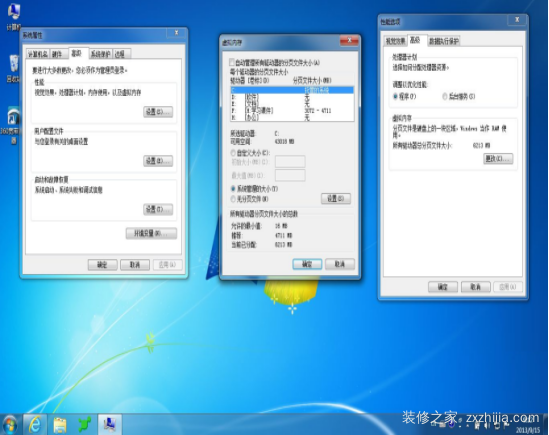Image resolution: width=549 pixels, height=435 pixels.
Task: Click 取消 in System Properties window
Action: (135, 264)
